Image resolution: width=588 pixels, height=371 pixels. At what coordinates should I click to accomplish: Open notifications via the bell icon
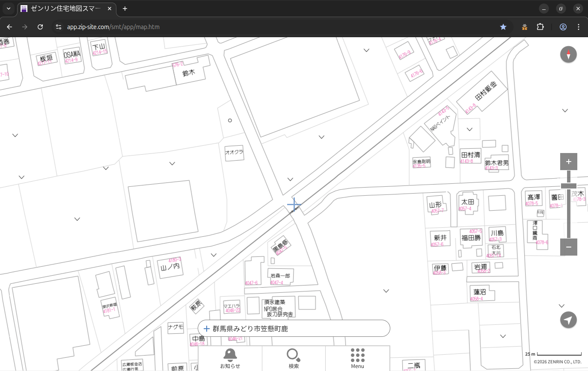pyautogui.click(x=230, y=358)
